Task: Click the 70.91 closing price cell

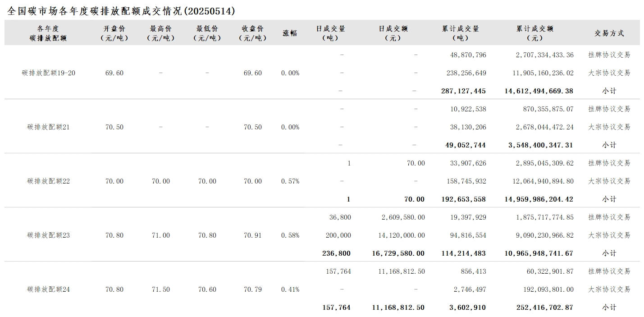Action: (253, 235)
